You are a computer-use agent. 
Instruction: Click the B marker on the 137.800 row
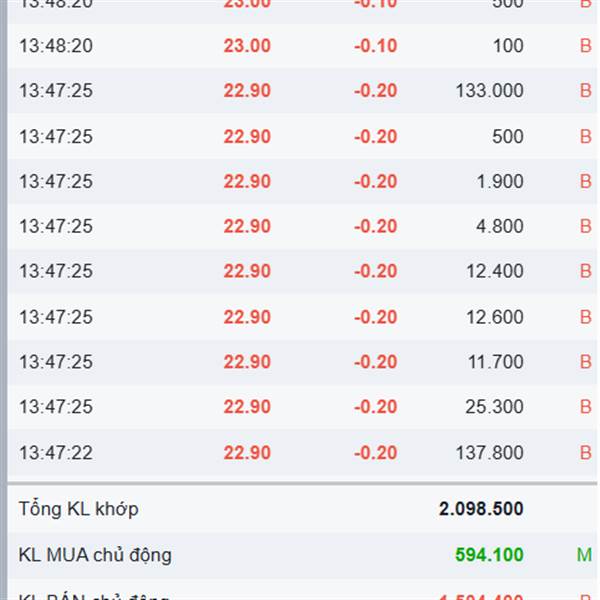click(586, 453)
